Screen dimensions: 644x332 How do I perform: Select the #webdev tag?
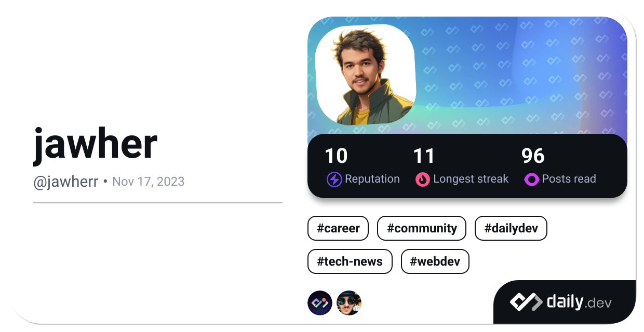[x=435, y=261]
